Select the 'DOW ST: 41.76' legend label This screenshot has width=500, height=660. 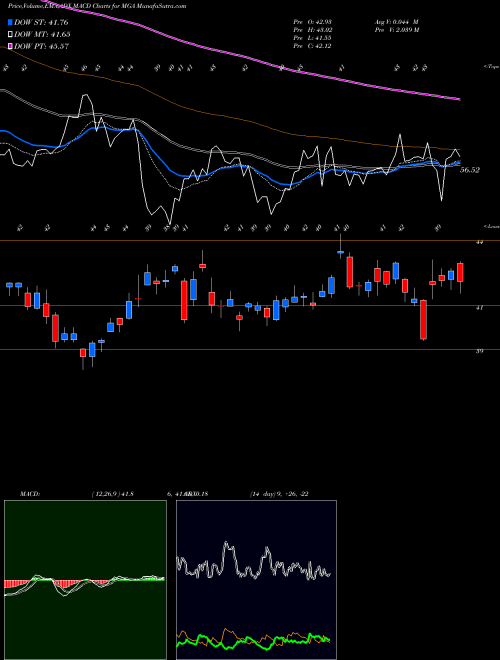point(41,23)
